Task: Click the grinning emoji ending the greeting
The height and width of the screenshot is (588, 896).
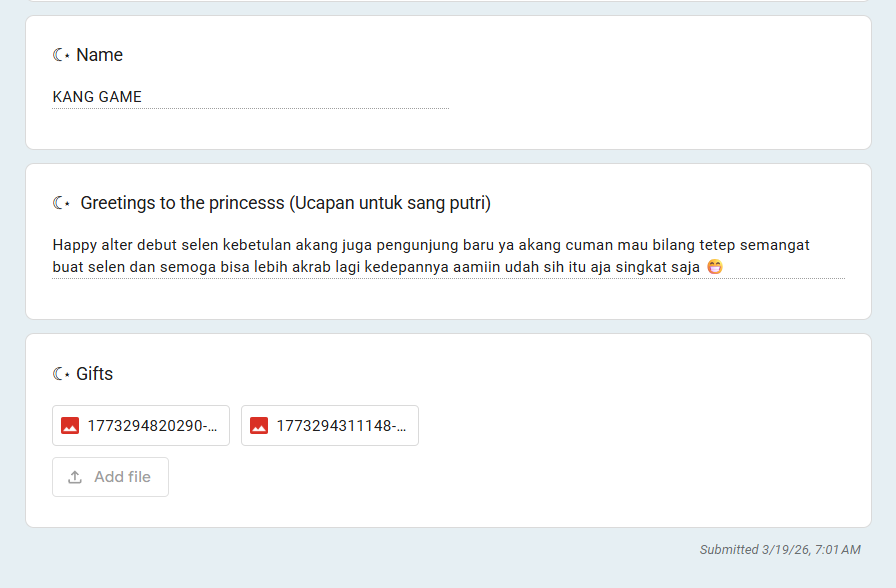Action: (715, 267)
